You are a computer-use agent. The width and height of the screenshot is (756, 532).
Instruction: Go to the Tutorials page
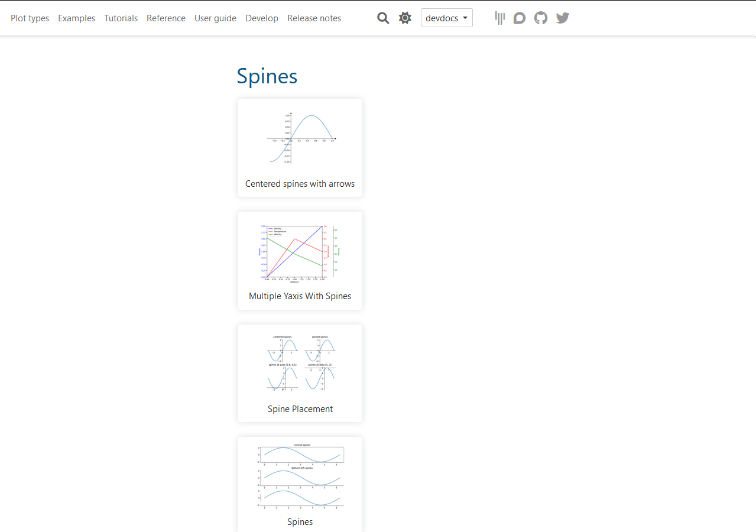click(x=121, y=18)
